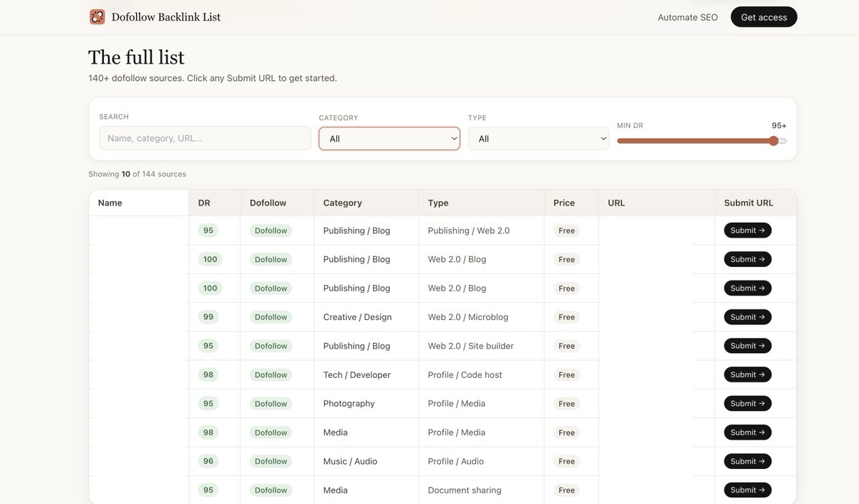Click the Showing 10 of 144 sources text
Screen dimensions: 859x504
[x=137, y=174]
